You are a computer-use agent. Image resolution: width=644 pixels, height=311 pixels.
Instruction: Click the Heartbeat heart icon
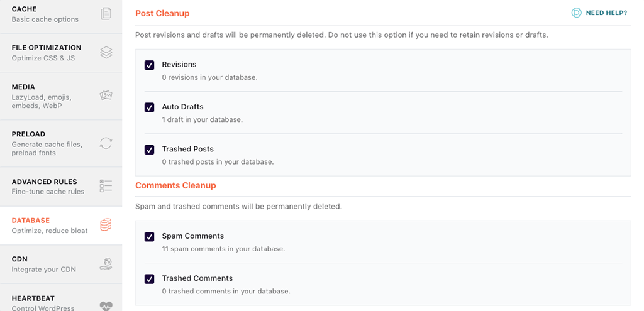coord(106,305)
